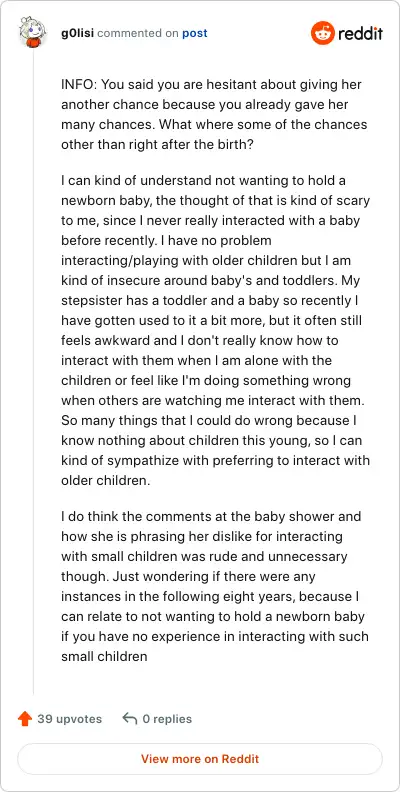Image resolution: width=400 pixels, height=792 pixels.
Task: Click the 'older children.' line of text
Action: 106,480
